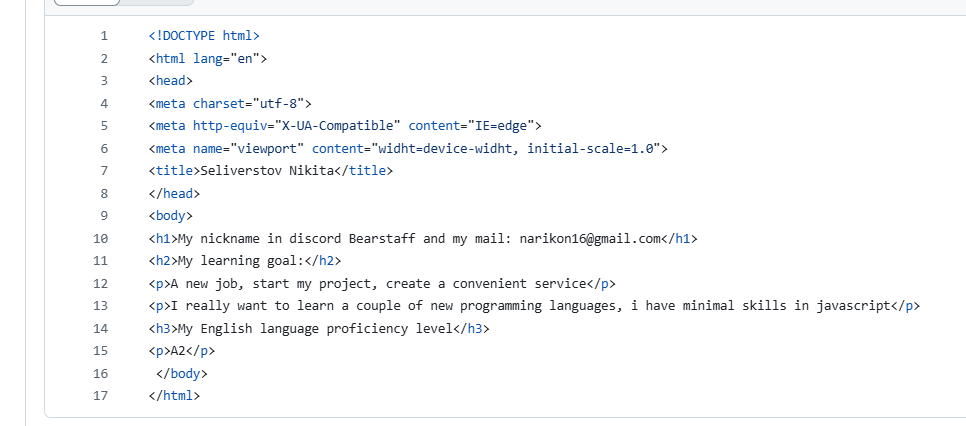Select line number 10
This screenshot has width=966, height=426.
100,239
